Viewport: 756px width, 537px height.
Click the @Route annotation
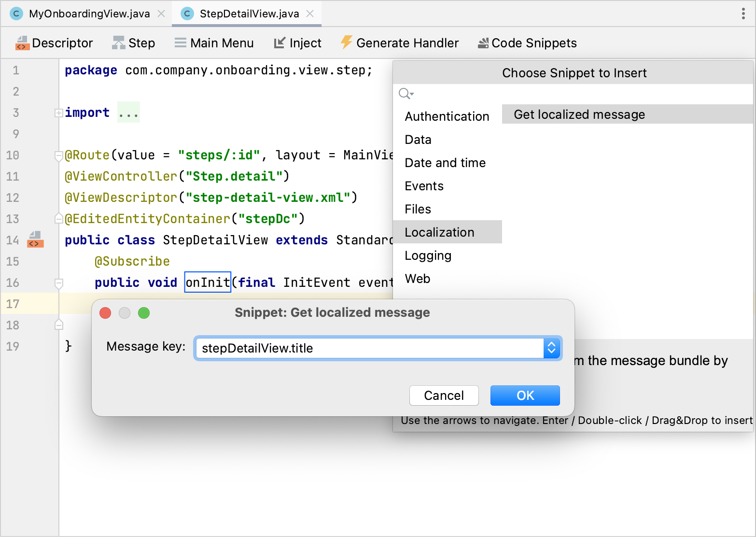click(x=87, y=155)
